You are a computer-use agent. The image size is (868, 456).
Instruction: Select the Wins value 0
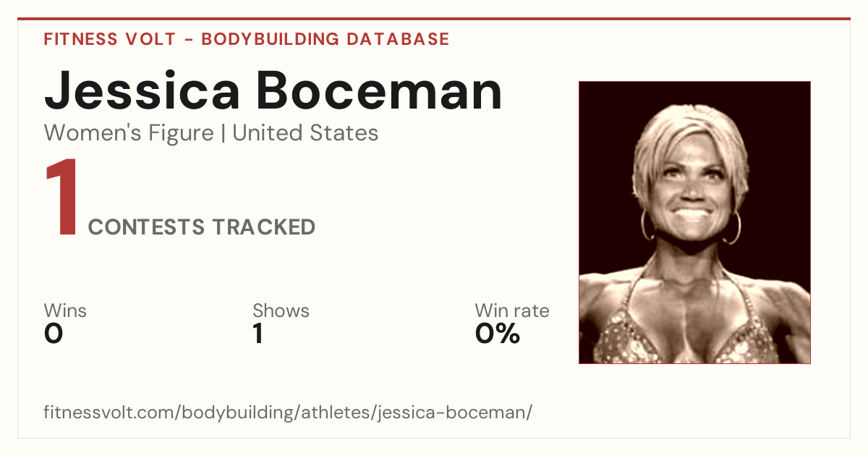[54, 334]
